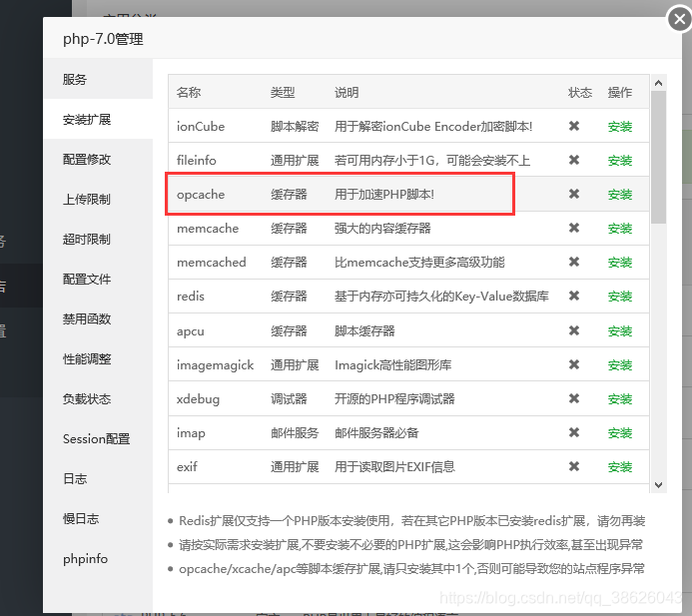Open the 配置文件 tab
This screenshot has height=616, width=692.
[x=98, y=280]
